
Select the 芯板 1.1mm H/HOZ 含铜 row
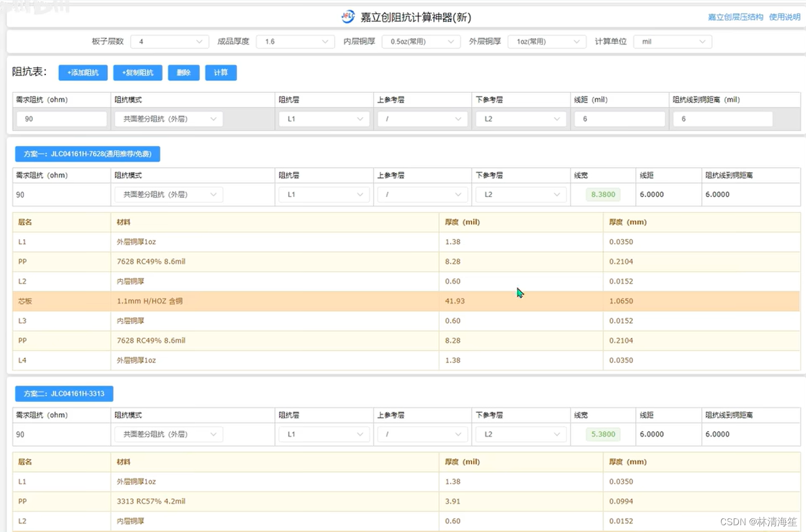[406, 301]
